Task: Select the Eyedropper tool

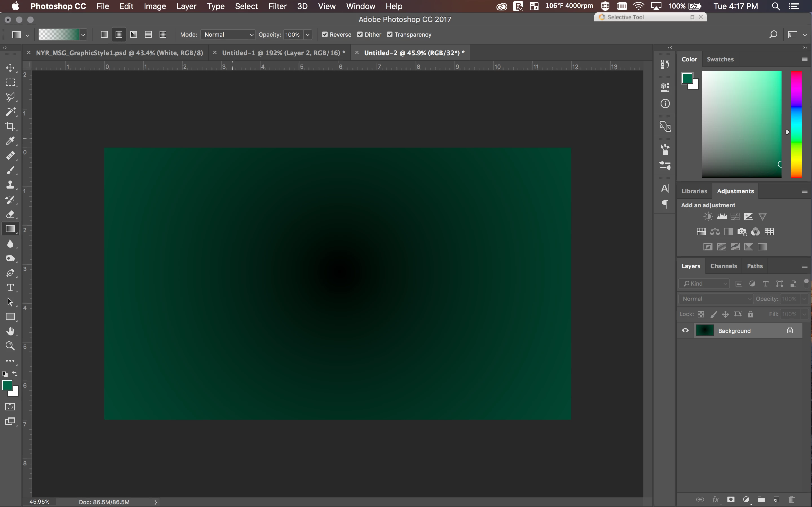Action: (10, 141)
